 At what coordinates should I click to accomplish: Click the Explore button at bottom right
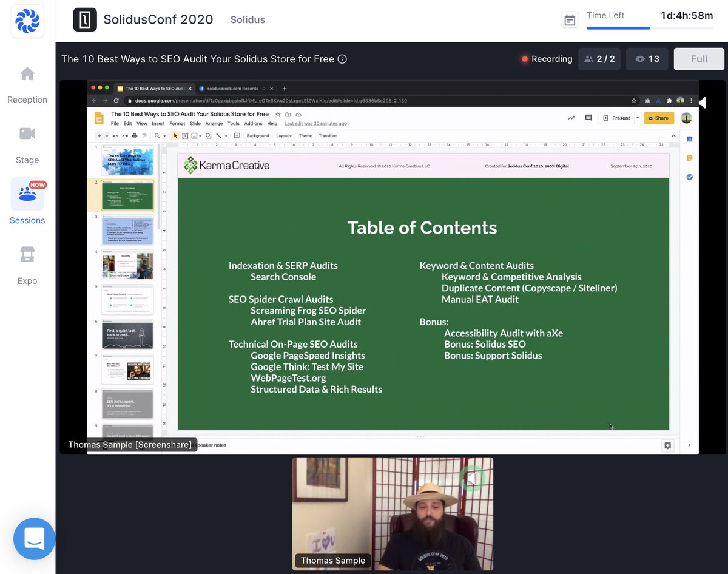[x=667, y=445]
